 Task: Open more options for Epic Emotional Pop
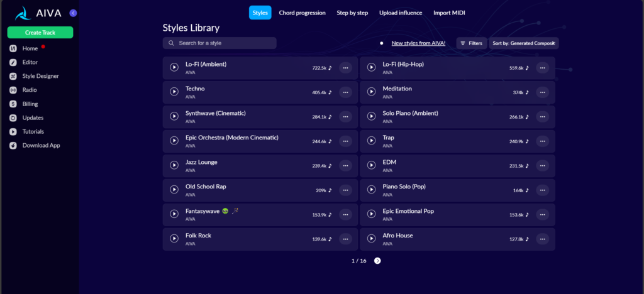pos(543,214)
